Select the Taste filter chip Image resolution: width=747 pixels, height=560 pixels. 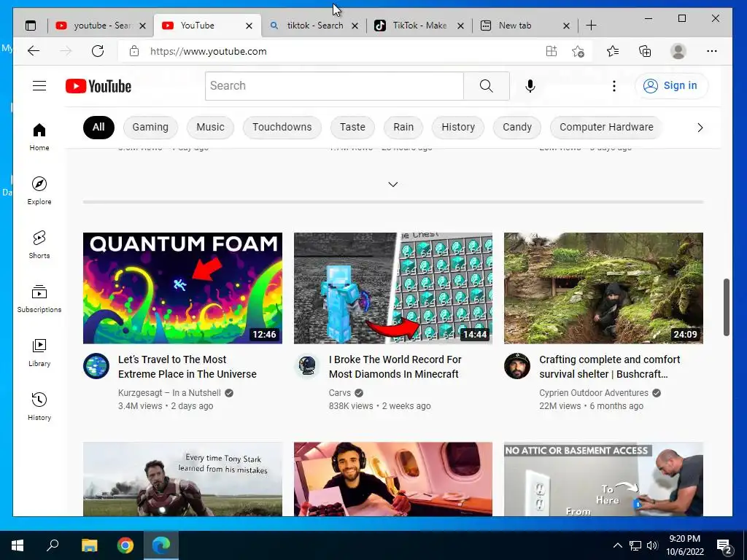[x=352, y=127]
